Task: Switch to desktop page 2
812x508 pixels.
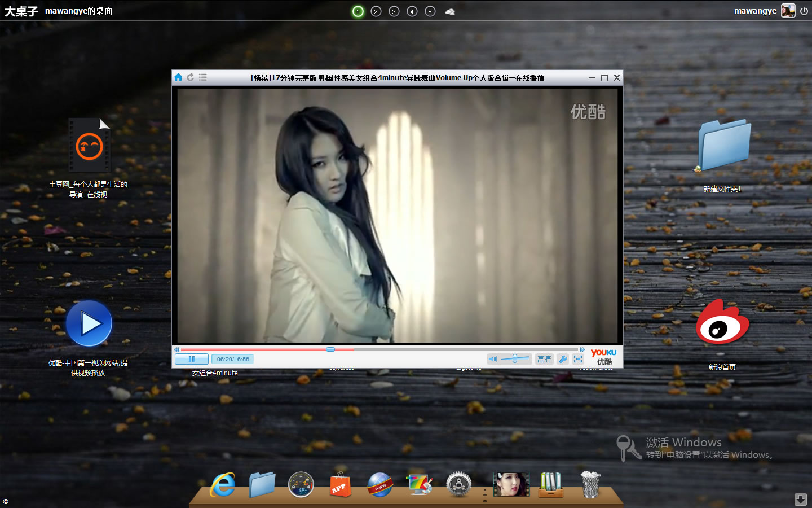Action: point(376,11)
